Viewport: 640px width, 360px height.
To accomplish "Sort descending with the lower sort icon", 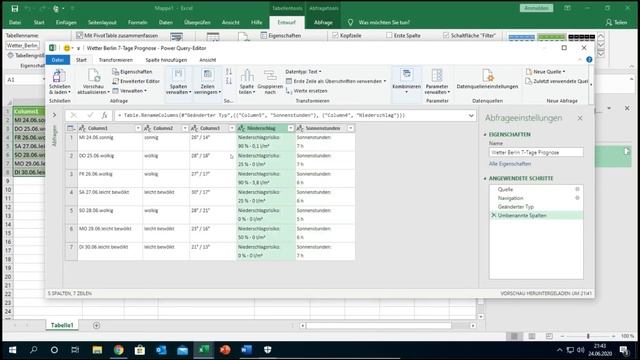I will pos(229,81).
